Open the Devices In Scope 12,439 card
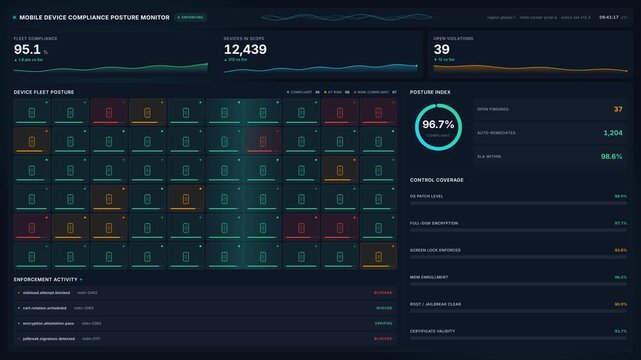This screenshot has height=360, width=641. 320,55
